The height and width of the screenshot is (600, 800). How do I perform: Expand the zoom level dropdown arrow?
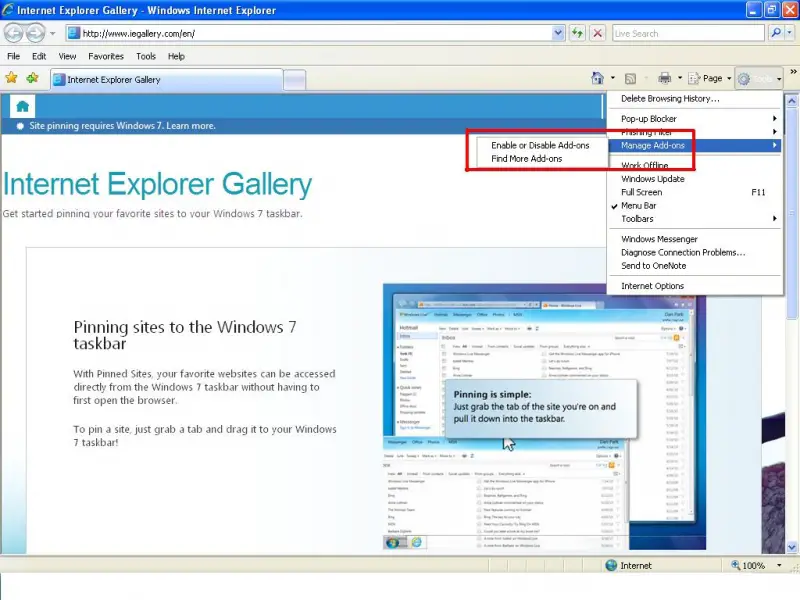click(779, 565)
